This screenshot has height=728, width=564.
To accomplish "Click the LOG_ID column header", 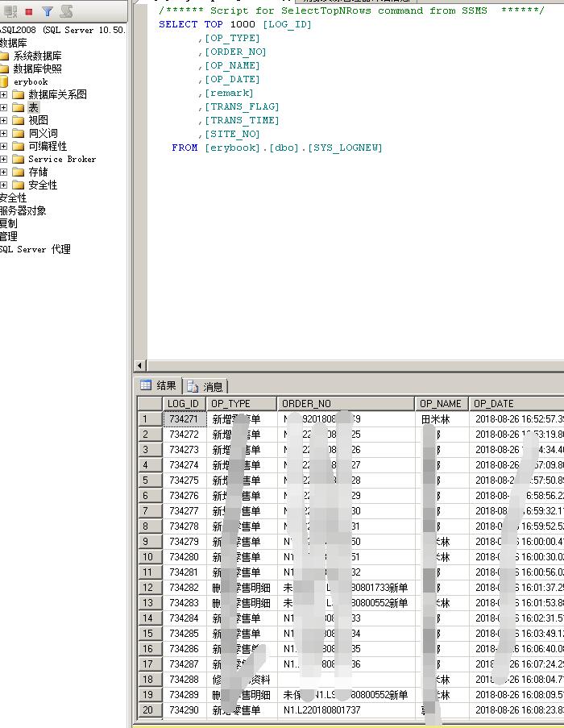I will pos(185,403).
